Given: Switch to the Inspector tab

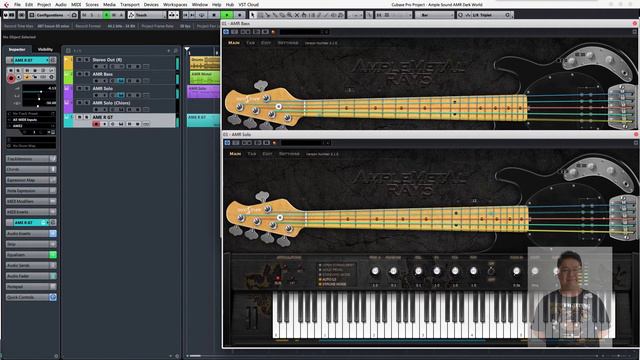Looking at the screenshot, I should pos(17,49).
